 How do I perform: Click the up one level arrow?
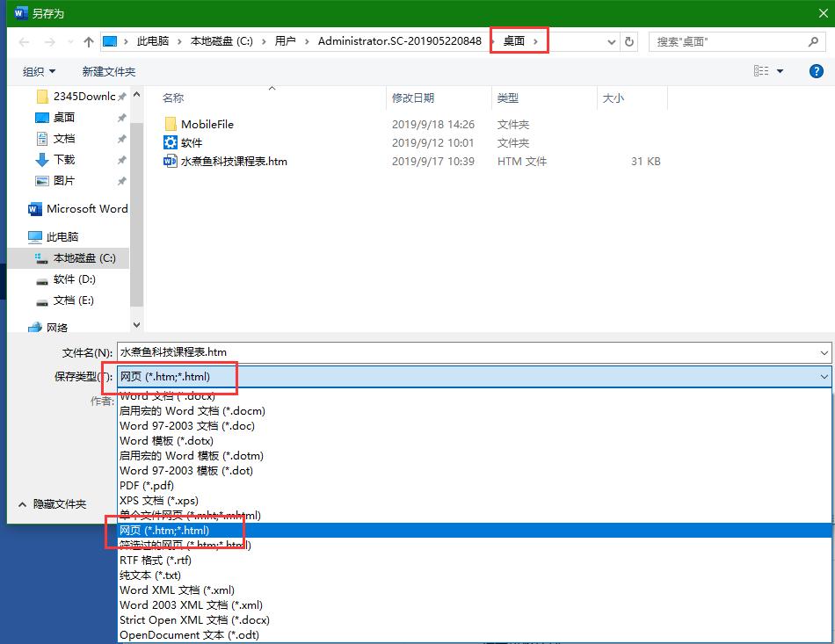tap(89, 40)
